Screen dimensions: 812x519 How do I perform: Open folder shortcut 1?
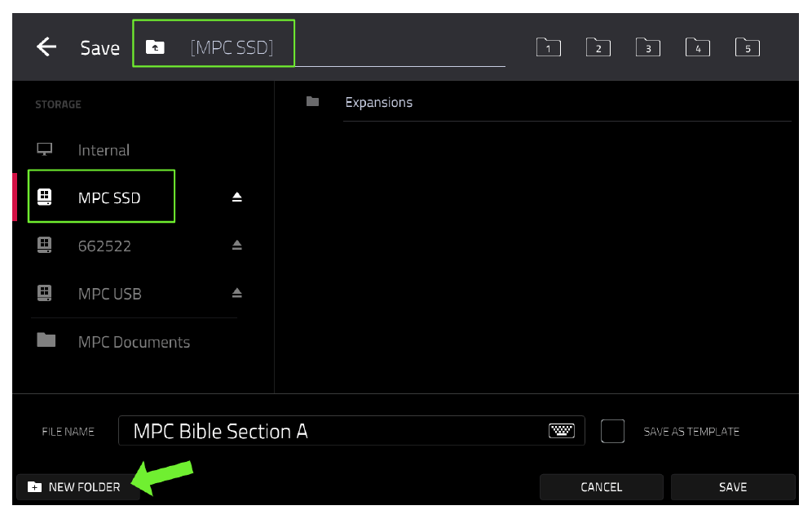[x=549, y=47]
